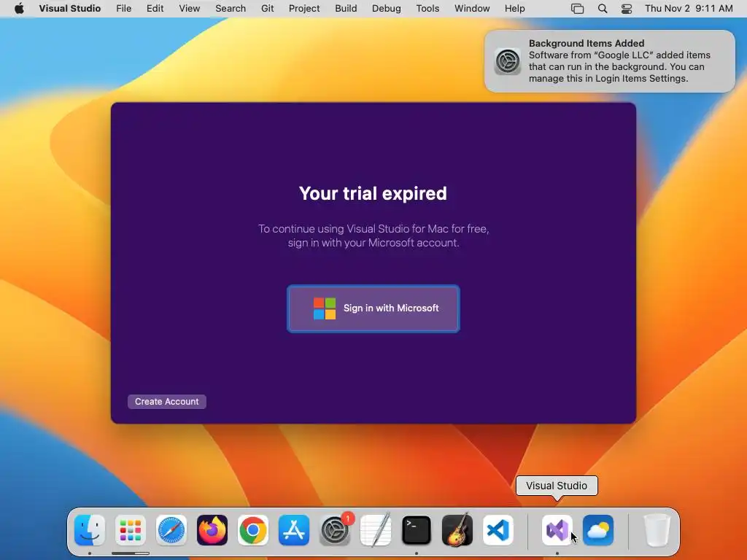Click the Stage Manager icon in menu bar

[x=578, y=9]
